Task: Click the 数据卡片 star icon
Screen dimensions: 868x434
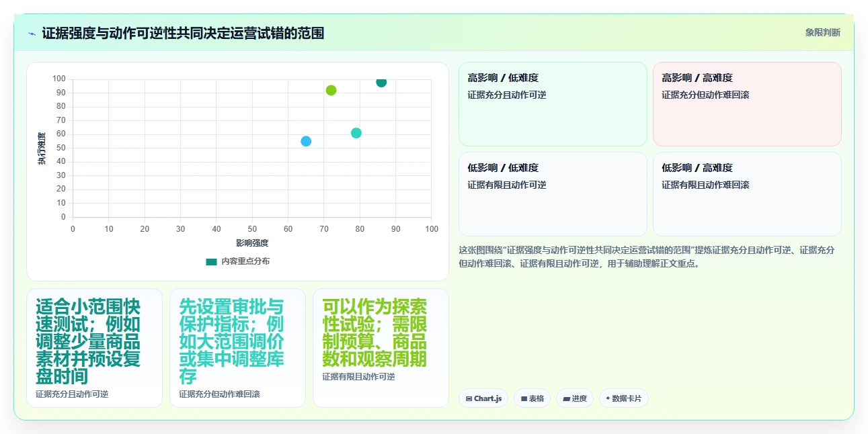Action: (x=607, y=398)
